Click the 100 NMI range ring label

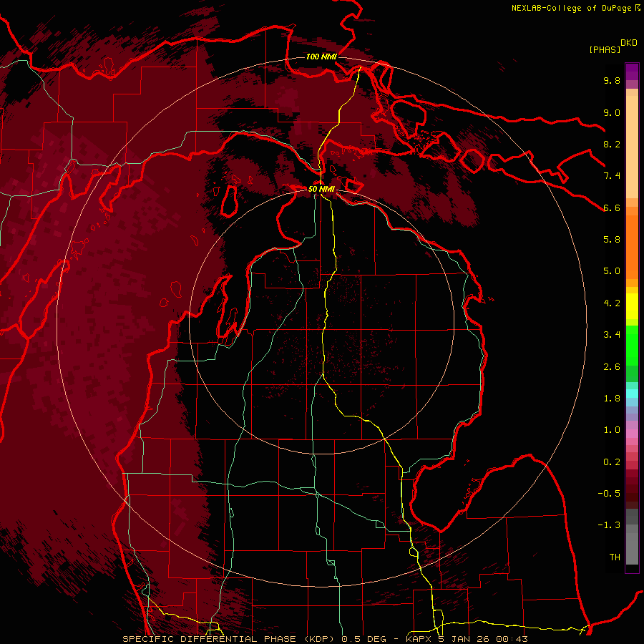(x=321, y=57)
